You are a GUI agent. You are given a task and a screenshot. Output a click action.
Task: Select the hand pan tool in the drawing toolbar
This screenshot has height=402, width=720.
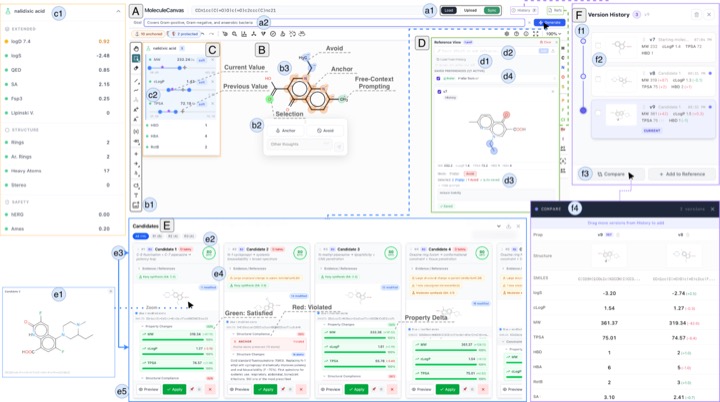click(136, 49)
